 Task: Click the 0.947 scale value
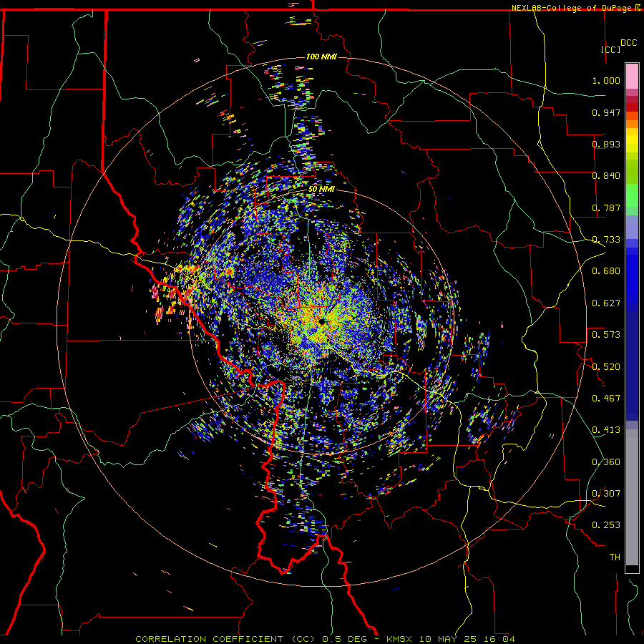(606, 112)
